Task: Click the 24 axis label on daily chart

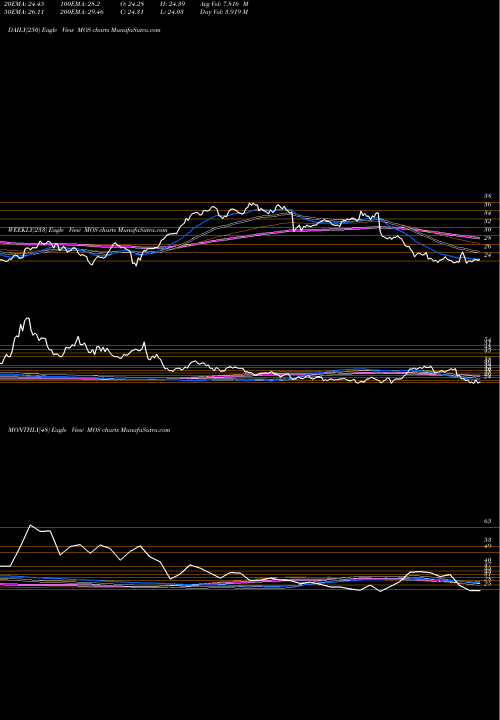Action: pos(487,255)
